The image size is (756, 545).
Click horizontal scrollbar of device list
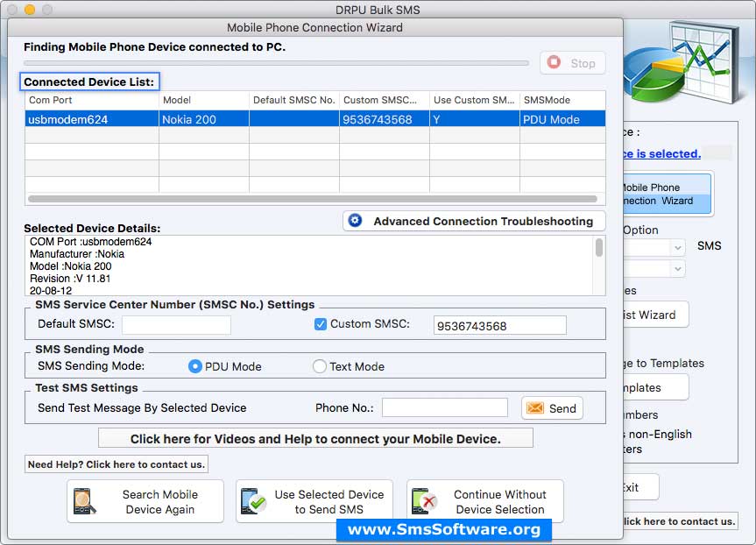pos(313,199)
